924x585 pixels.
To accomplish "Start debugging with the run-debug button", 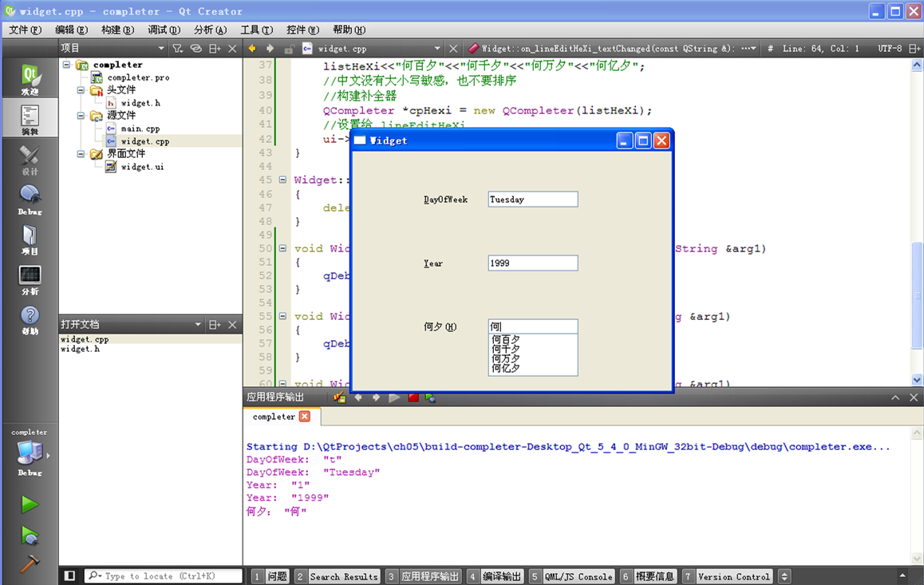I will (x=30, y=536).
